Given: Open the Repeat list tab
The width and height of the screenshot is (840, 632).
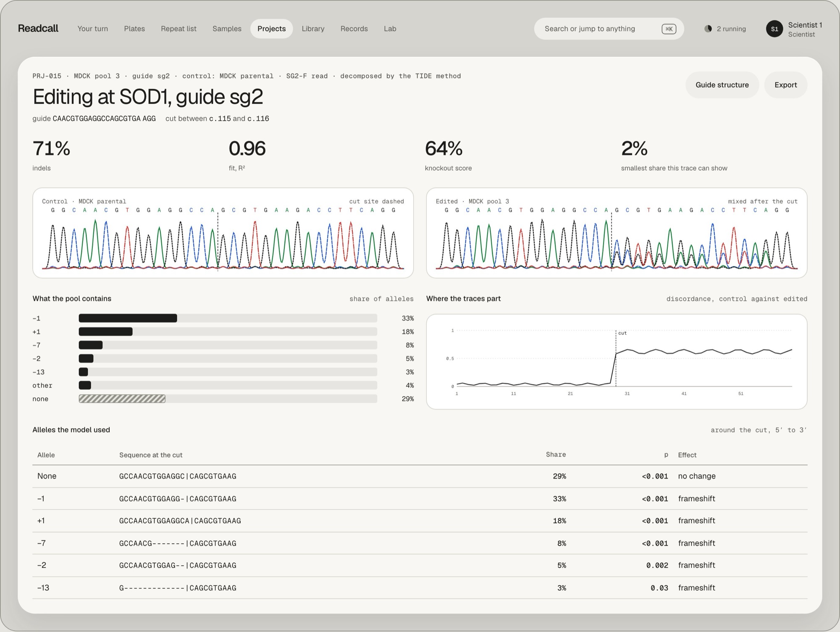Looking at the screenshot, I should 178,29.
